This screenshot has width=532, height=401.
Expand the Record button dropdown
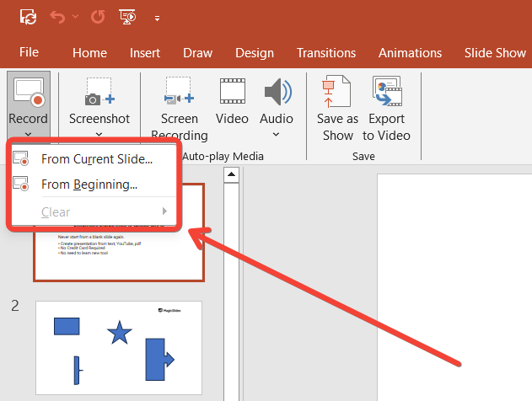click(29, 133)
